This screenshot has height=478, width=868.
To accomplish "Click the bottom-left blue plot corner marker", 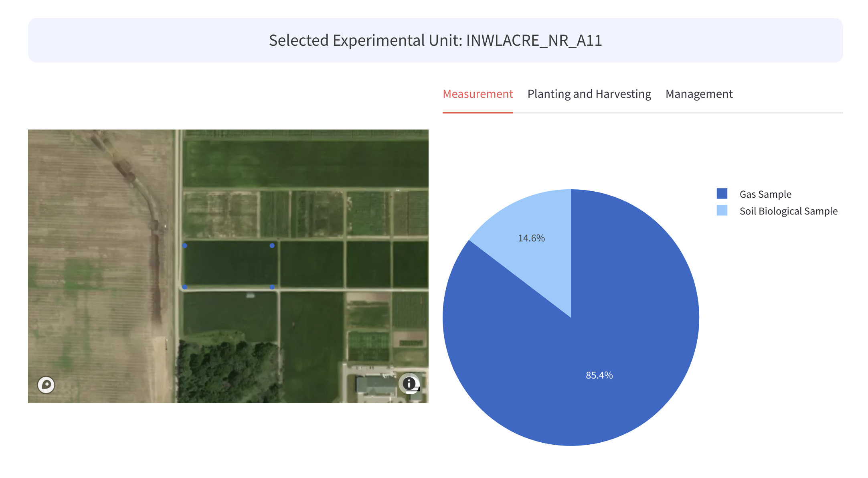I will 185,287.
